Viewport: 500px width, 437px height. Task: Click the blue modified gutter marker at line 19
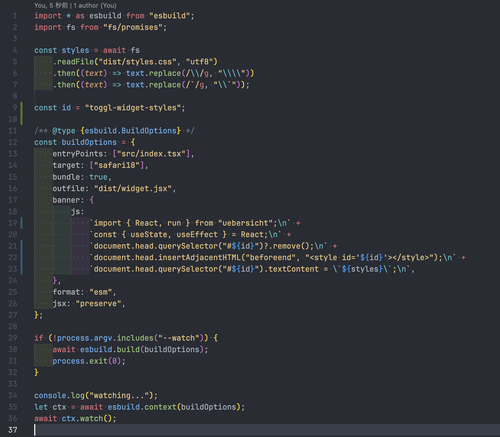[22, 223]
